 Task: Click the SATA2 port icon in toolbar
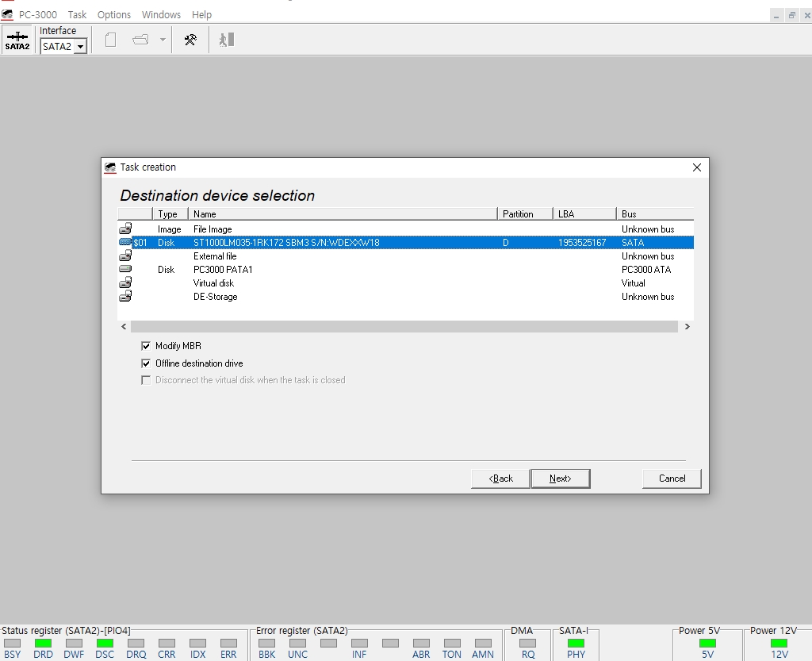tap(17, 40)
